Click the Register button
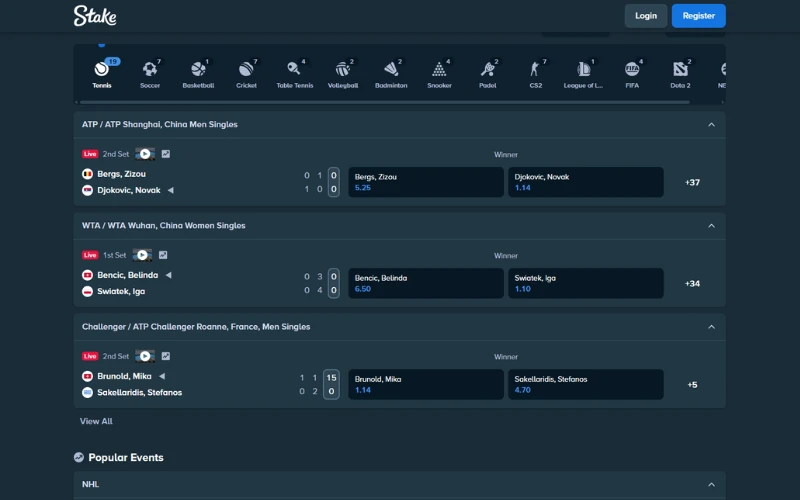800x500 pixels. 698,16
